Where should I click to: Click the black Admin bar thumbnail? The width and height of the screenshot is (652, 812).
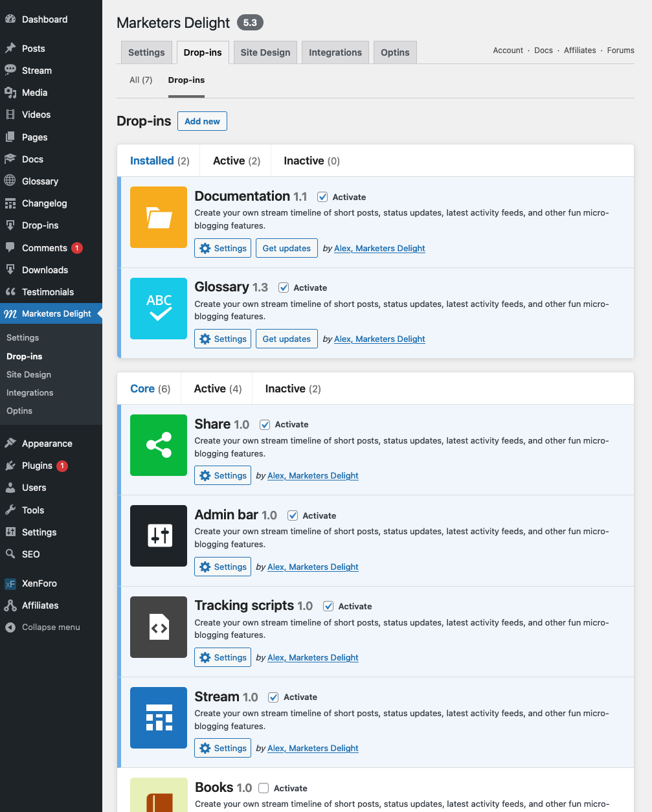[159, 536]
